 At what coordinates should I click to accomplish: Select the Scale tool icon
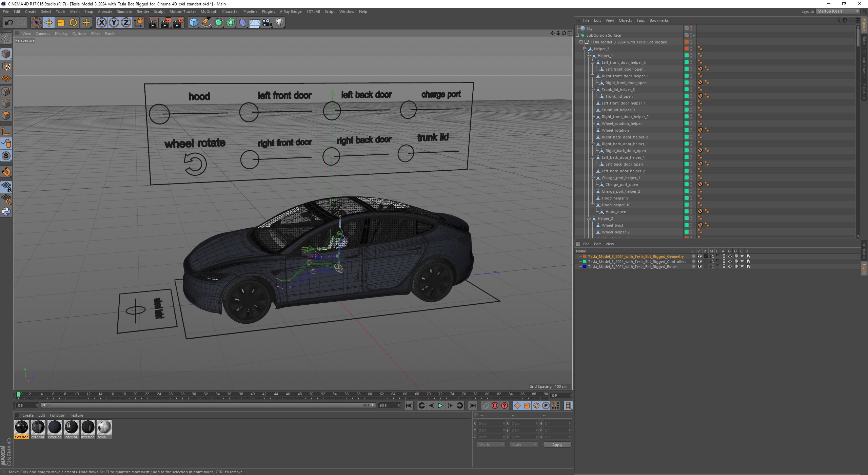coord(61,23)
